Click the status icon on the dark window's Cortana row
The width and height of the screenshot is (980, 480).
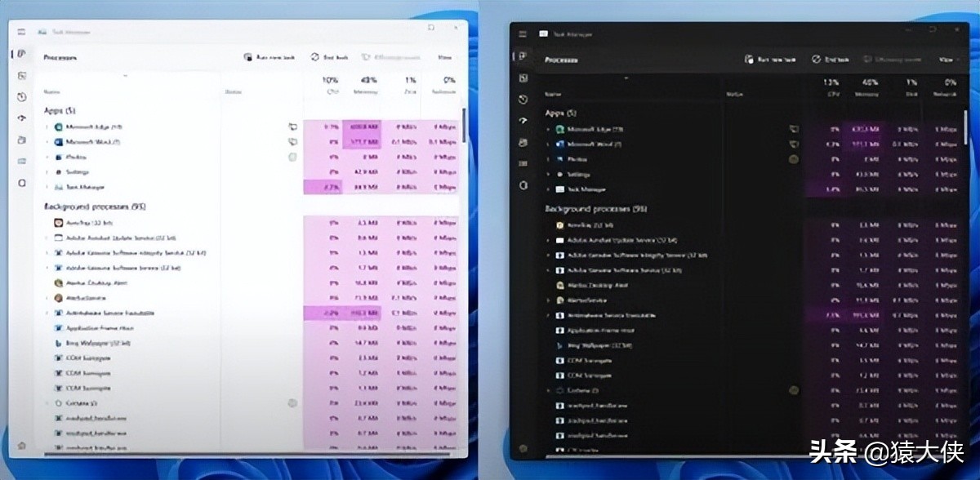793,390
